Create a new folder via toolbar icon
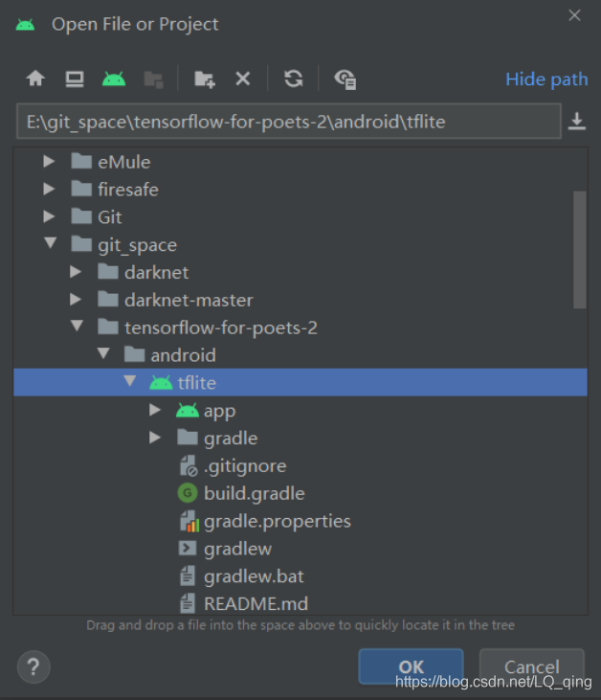 [x=205, y=79]
